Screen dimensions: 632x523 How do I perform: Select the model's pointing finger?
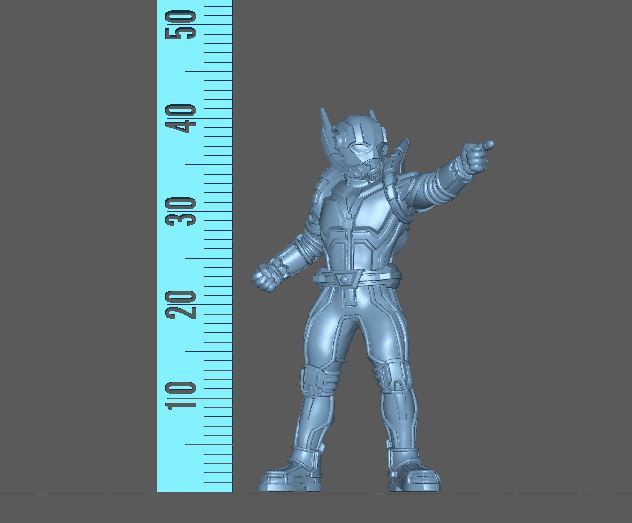click(x=486, y=147)
